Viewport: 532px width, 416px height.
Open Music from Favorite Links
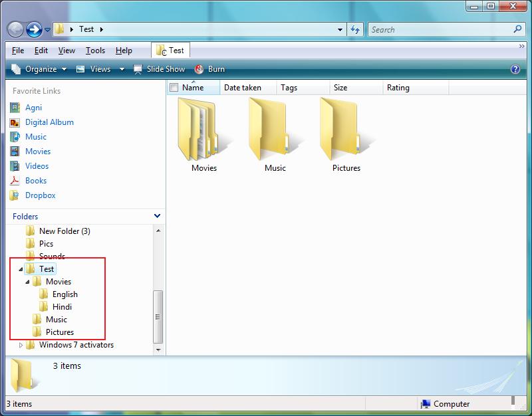tap(15, 136)
